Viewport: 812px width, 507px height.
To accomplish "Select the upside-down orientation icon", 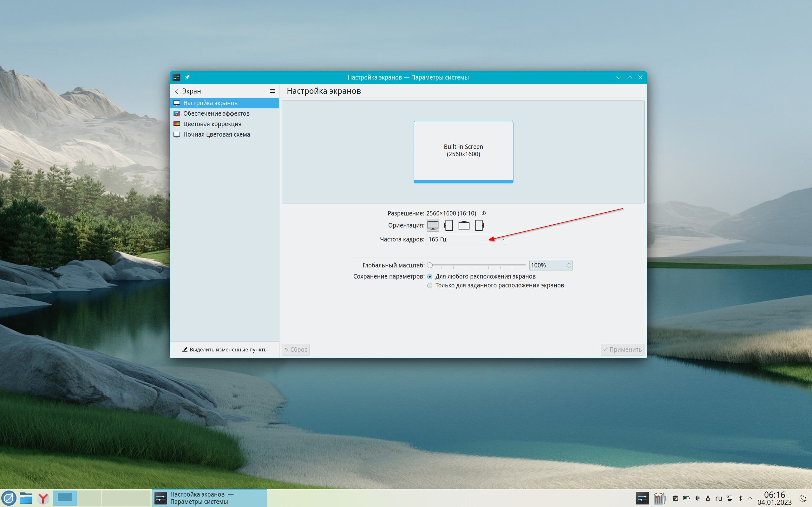I will (x=464, y=225).
